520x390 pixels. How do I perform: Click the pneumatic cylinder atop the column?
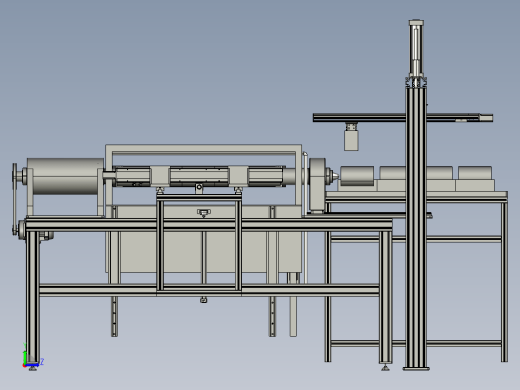coord(416,48)
